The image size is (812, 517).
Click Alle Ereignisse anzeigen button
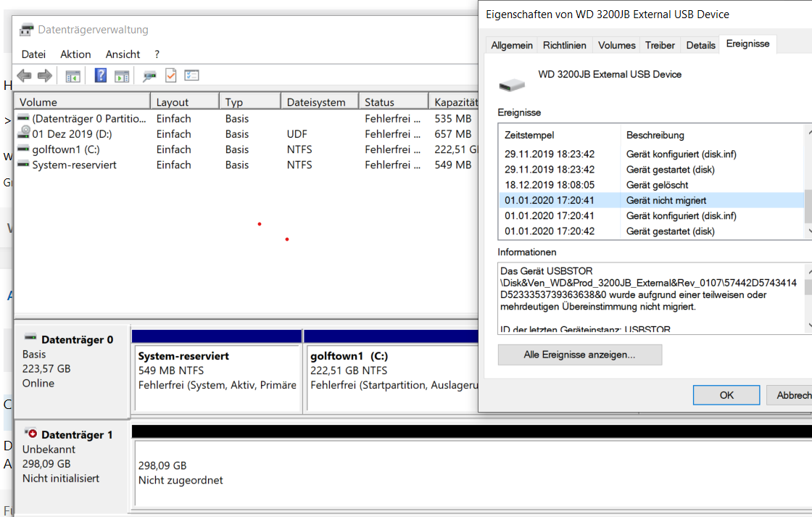[x=579, y=355]
